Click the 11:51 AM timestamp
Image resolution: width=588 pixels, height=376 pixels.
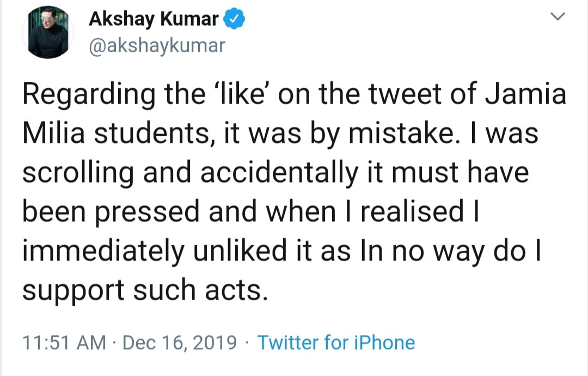tap(64, 343)
